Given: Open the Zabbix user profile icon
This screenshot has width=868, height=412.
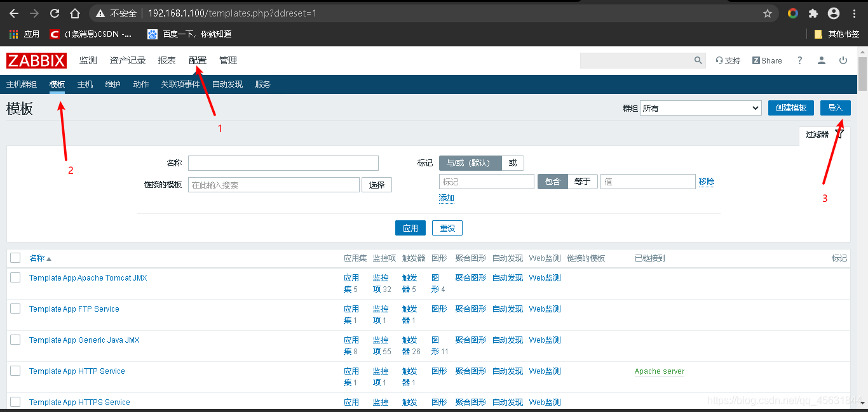Looking at the screenshot, I should pyautogui.click(x=822, y=60).
